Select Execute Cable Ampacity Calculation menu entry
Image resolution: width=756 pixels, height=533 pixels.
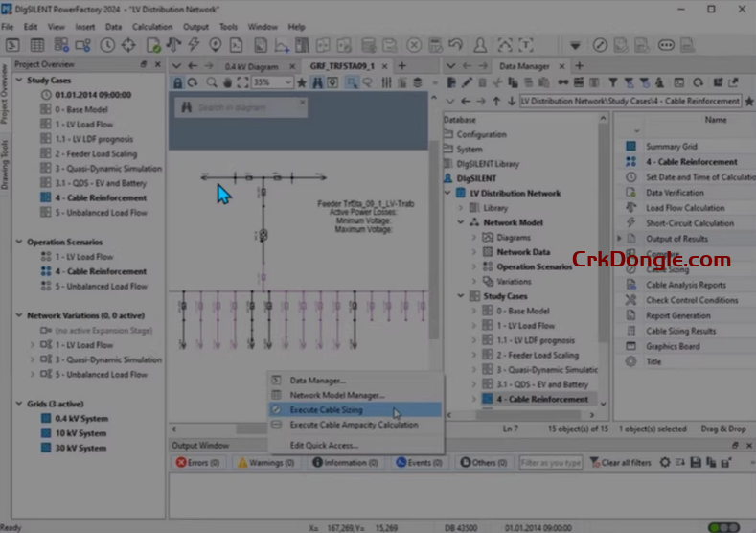354,425
